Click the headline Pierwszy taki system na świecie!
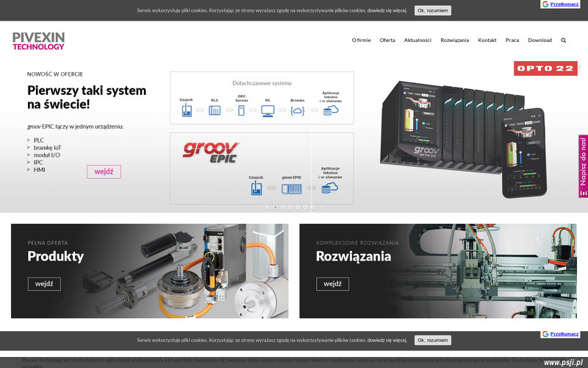Viewport: 588px width, 368px height. click(x=87, y=97)
